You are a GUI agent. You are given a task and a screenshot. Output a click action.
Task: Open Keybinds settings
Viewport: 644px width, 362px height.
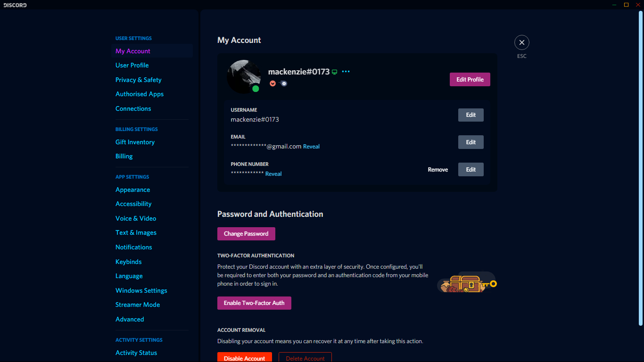(x=152, y=262)
